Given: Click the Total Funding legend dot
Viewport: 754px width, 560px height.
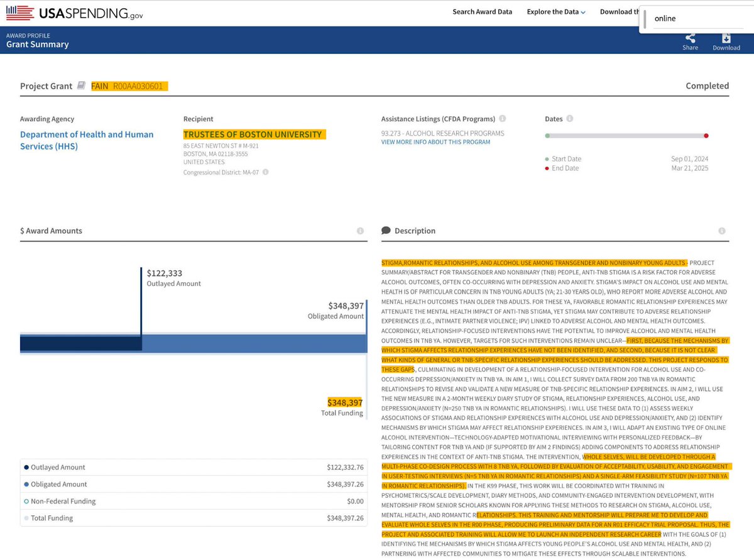Looking at the screenshot, I should point(26,519).
